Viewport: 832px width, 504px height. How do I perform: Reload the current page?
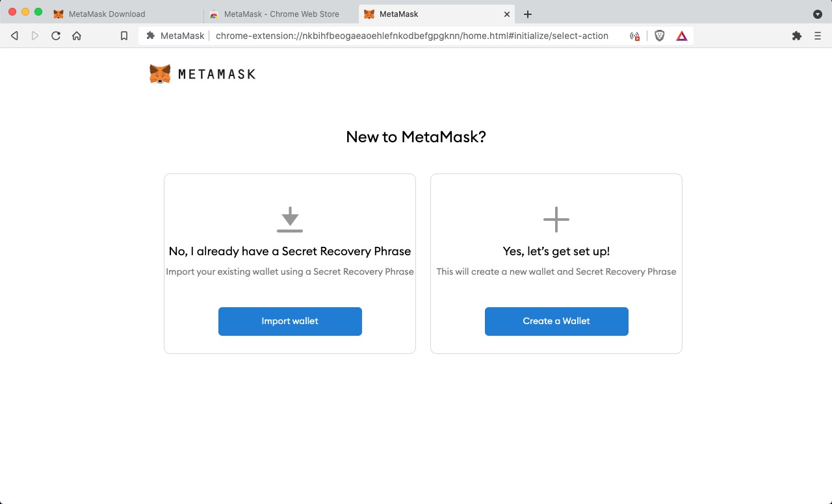pos(56,36)
